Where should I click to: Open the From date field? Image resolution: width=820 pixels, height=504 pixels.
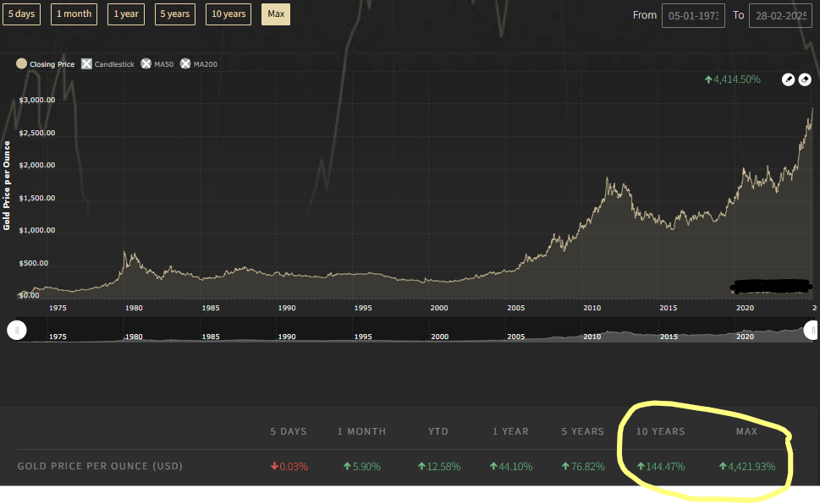(693, 16)
